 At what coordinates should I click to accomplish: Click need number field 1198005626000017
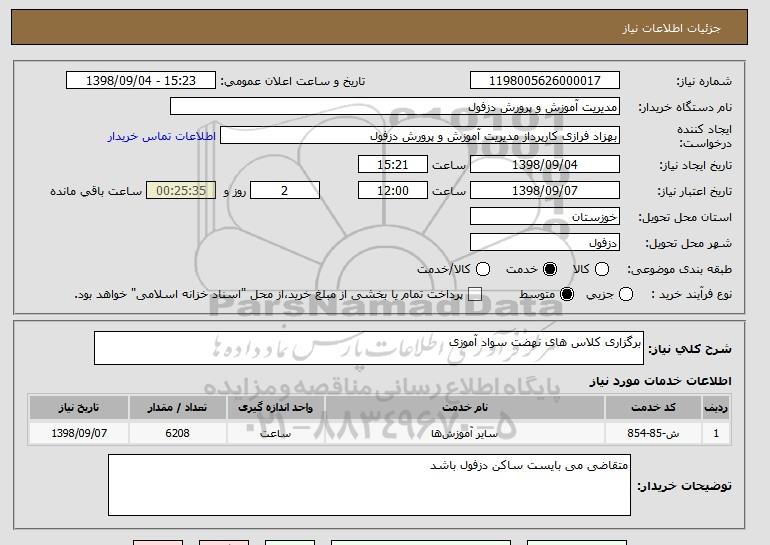[x=545, y=81]
